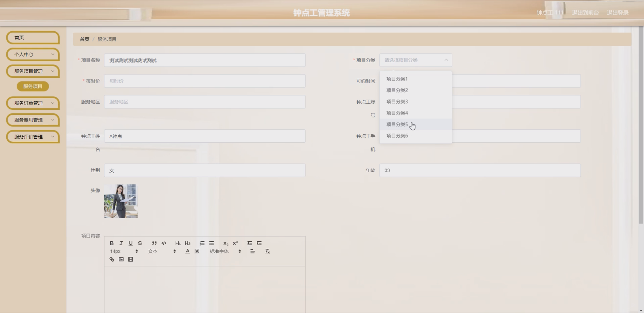Click the insert image icon
The width and height of the screenshot is (644, 313).
(121, 259)
